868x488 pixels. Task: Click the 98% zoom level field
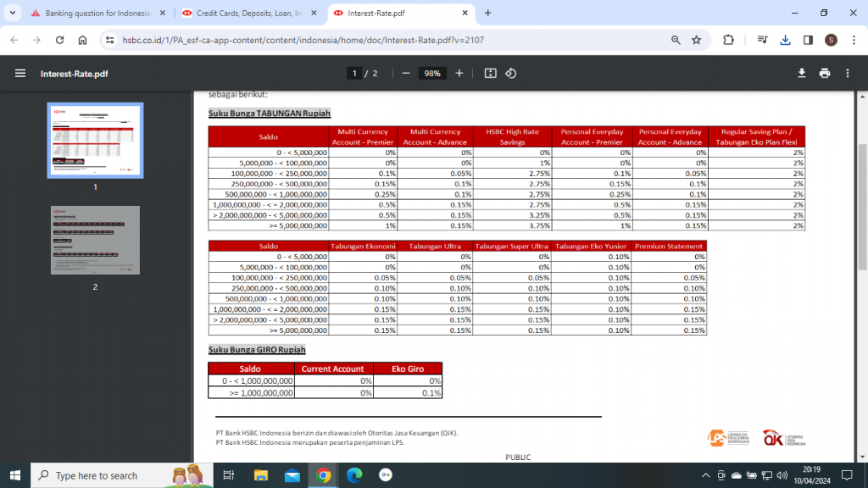(x=431, y=73)
